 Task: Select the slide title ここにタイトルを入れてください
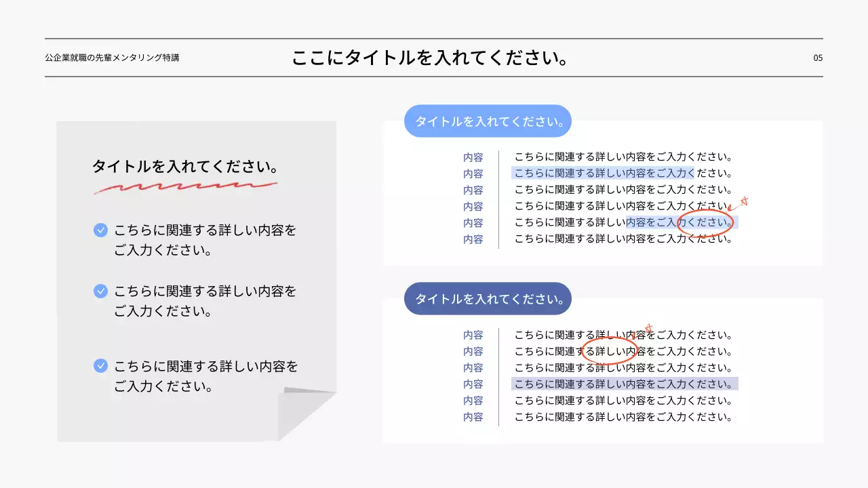tap(431, 58)
